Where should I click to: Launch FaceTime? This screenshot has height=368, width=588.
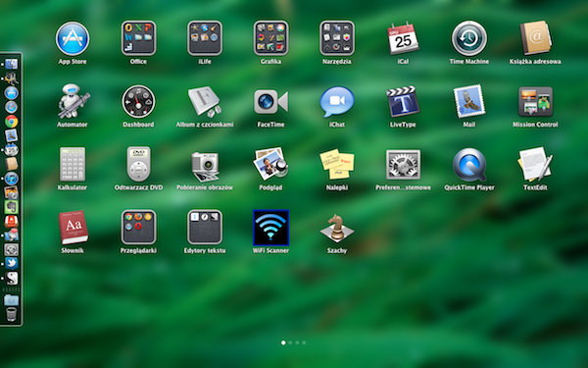(270, 101)
